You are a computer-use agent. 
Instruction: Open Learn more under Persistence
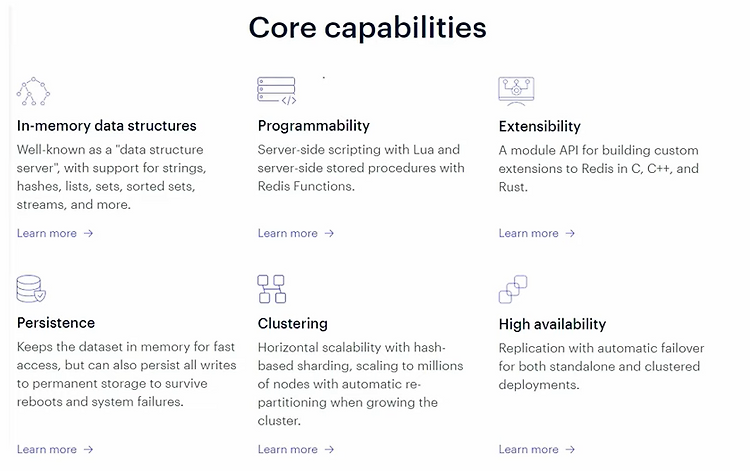pos(55,449)
